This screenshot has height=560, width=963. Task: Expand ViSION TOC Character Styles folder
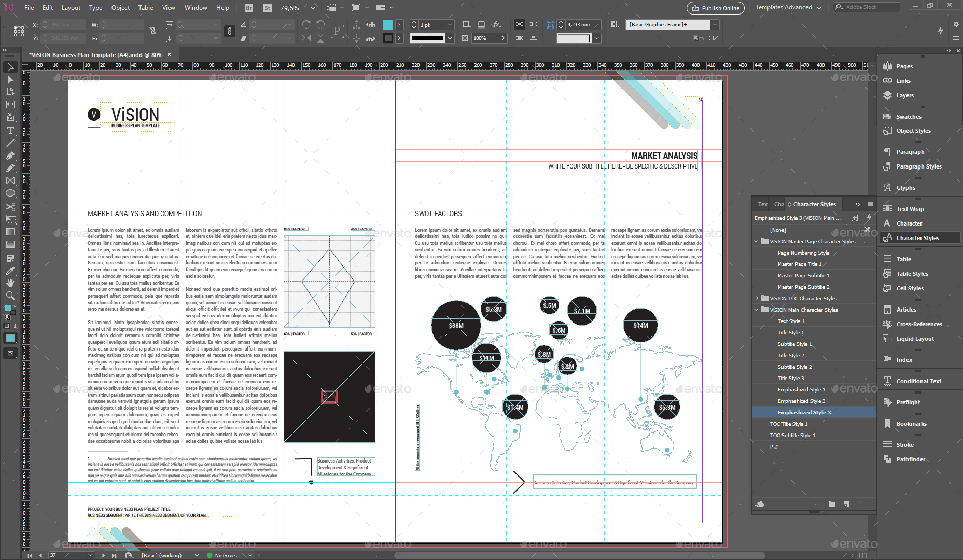757,298
